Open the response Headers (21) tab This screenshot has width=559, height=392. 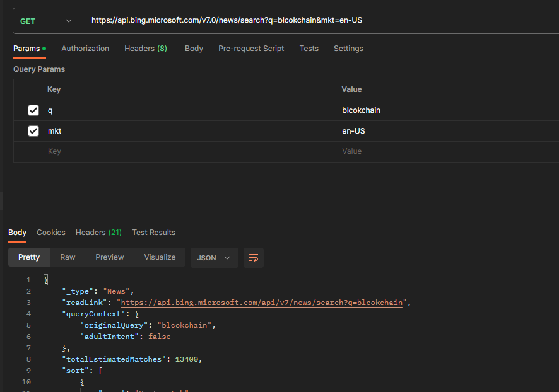(98, 233)
